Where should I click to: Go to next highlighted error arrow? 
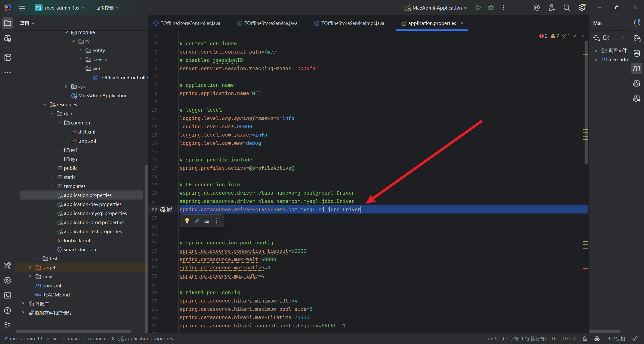(584, 36)
